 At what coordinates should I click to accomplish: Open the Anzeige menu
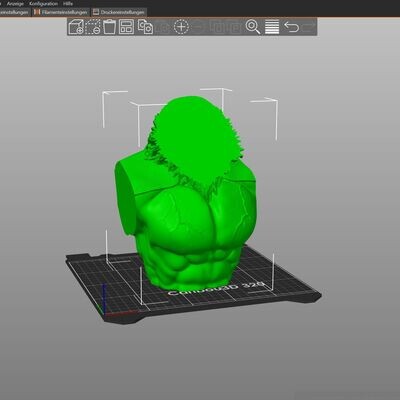coord(15,4)
